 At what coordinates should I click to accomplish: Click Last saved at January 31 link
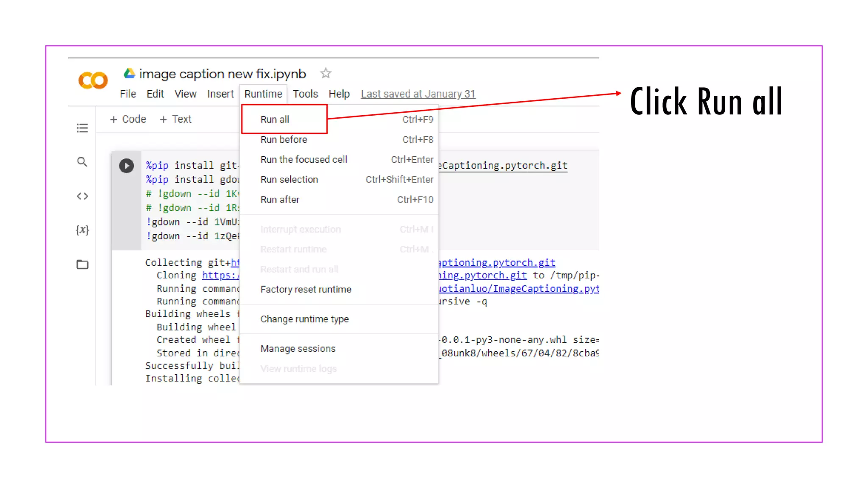[418, 94]
